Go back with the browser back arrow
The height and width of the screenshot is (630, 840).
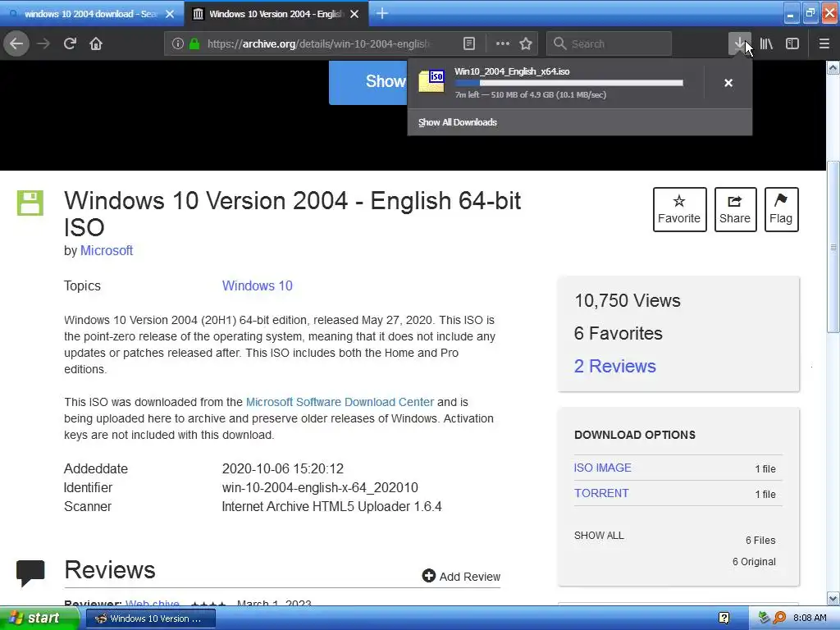coord(16,43)
